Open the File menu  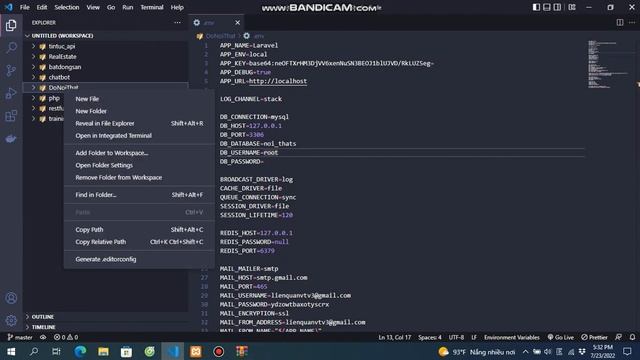coord(24,7)
